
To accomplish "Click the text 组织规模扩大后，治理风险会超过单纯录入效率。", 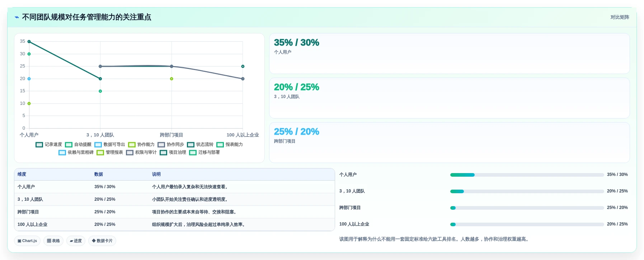I will (199, 224).
